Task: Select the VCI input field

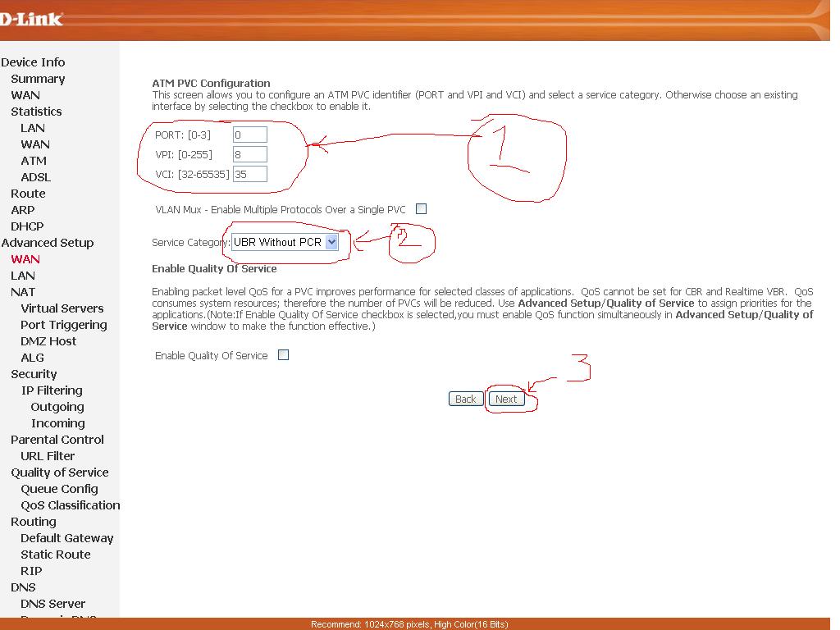Action: point(249,174)
